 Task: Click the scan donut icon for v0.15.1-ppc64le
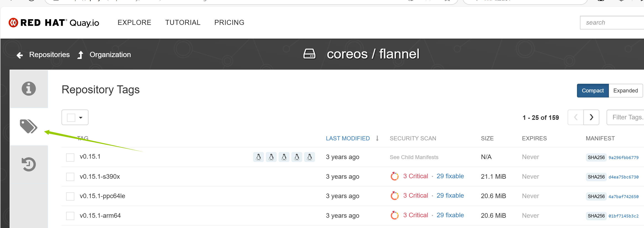(x=395, y=196)
